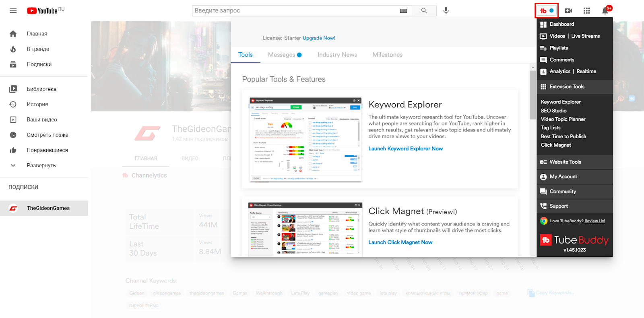
Task: Open TubeBuddy Comments menu item
Action: click(x=562, y=60)
